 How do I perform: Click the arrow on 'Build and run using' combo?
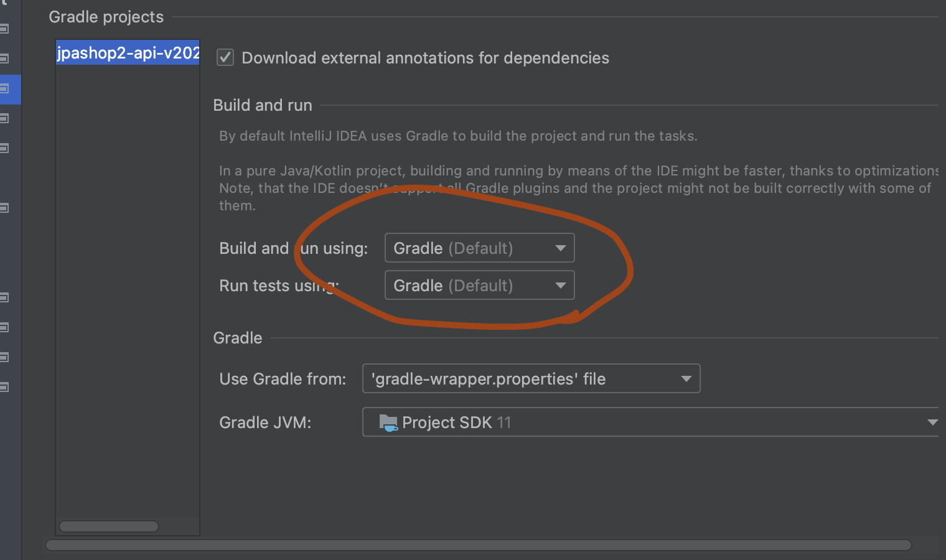click(x=560, y=248)
